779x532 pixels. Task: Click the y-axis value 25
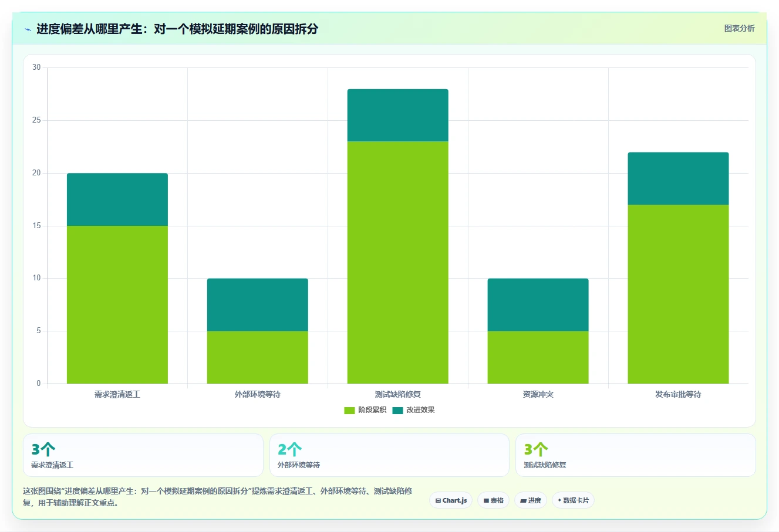tap(36, 120)
